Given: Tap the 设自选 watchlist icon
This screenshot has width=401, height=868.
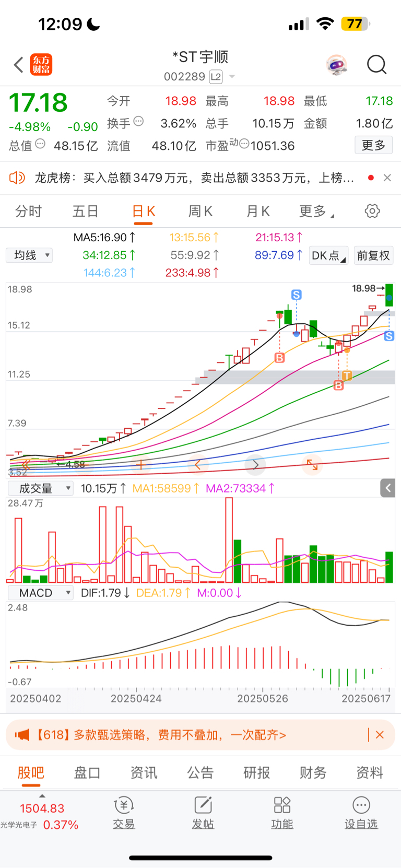Looking at the screenshot, I should pos(361,813).
